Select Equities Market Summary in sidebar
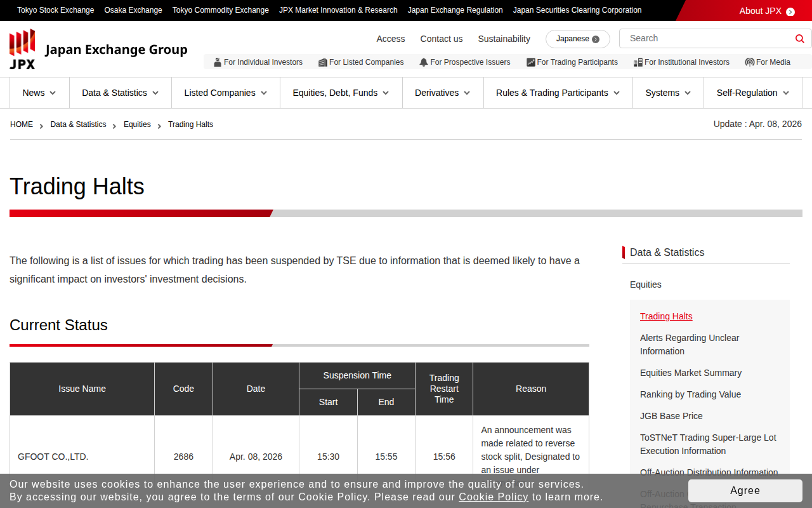 [690, 373]
